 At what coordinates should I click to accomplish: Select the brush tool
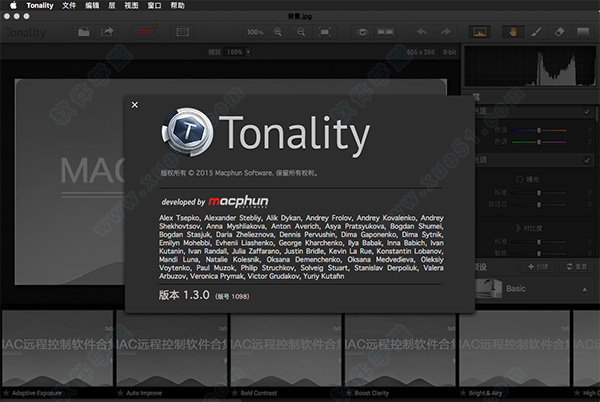click(x=536, y=32)
